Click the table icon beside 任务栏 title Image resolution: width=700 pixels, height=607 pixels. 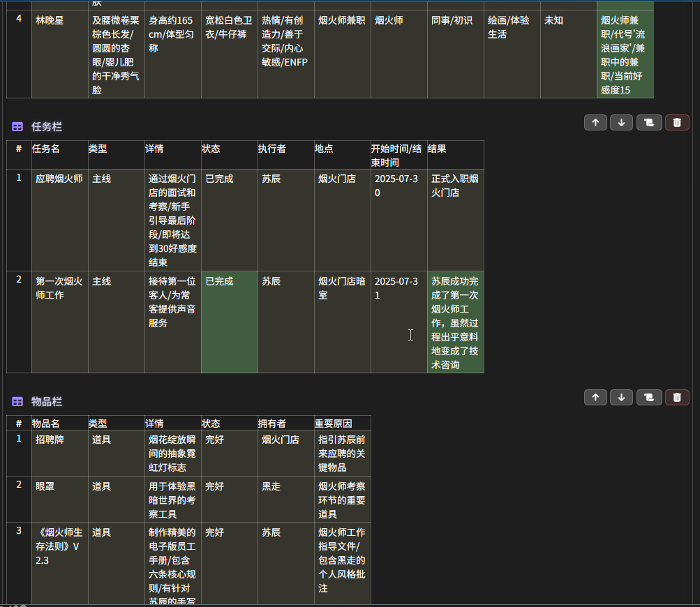pos(17,127)
